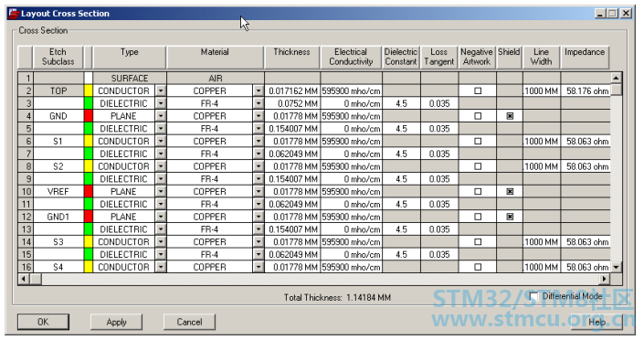Open Type dropdown for row 5 dielectric

click(x=161, y=129)
